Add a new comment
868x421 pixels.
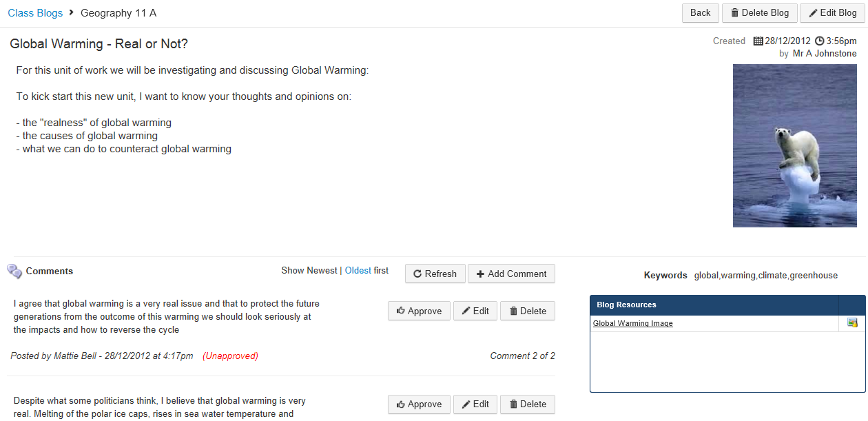[x=511, y=274]
